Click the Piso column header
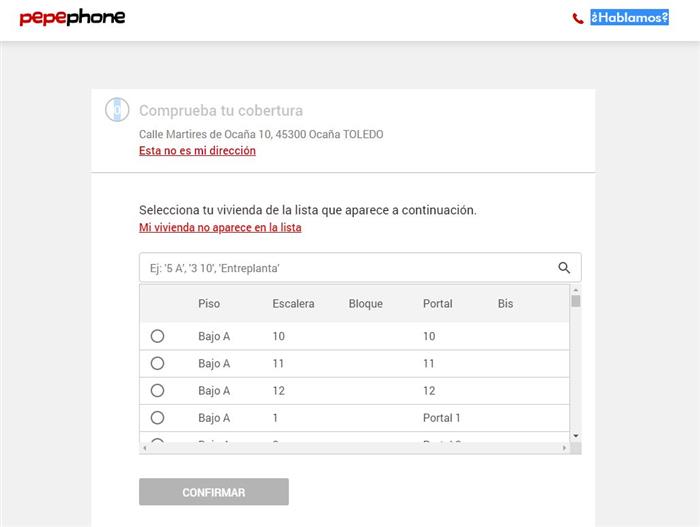The height and width of the screenshot is (527, 700). 209,304
